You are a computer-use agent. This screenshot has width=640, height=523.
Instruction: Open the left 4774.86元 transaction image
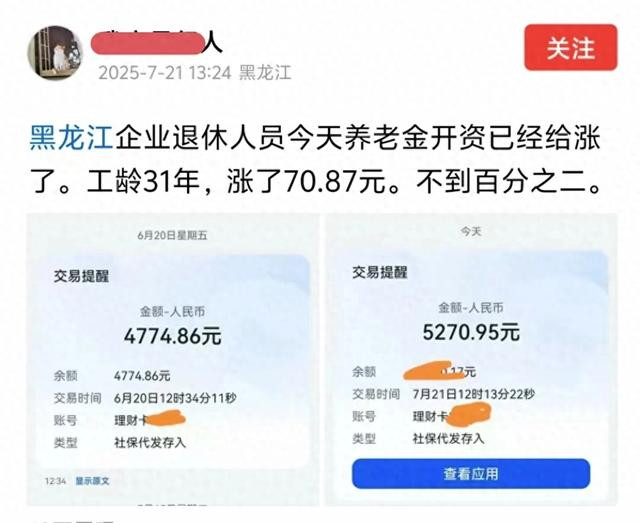173,359
